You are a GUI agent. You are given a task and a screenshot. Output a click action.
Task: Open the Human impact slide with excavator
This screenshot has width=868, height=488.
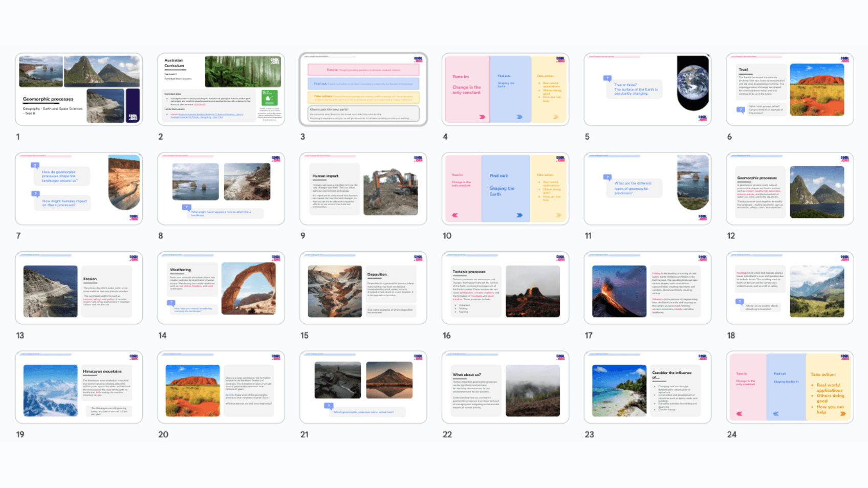(363, 189)
